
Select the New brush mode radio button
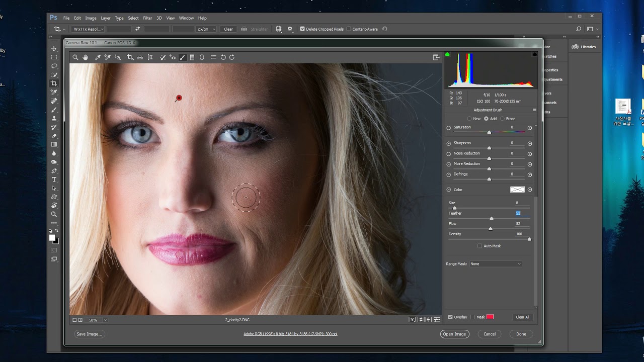469,119
